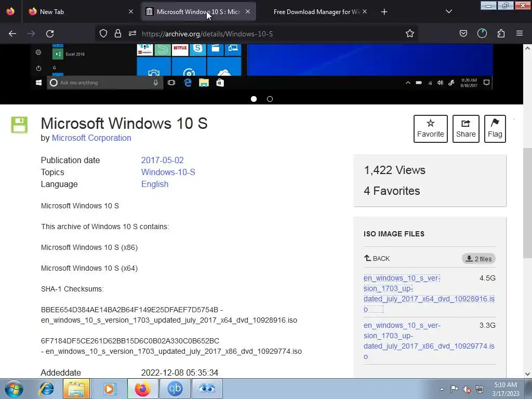Open qBittorrent from taskbar
Image resolution: width=532 pixels, height=399 pixels.
coord(175,389)
